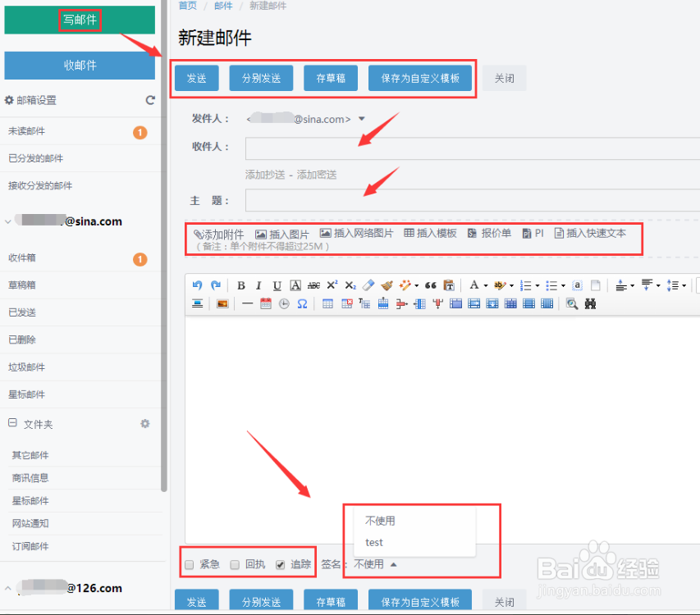
Task: Click the 主题 subject input field
Action: 473,200
